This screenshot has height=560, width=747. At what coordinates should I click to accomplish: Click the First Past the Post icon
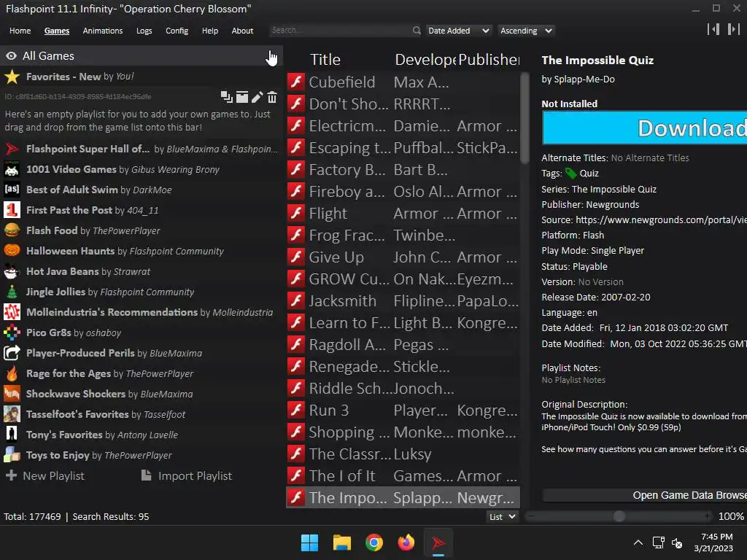[x=12, y=210]
